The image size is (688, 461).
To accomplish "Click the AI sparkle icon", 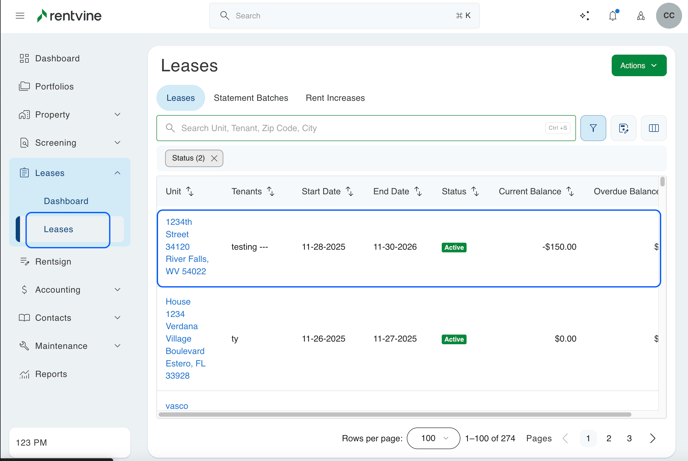I will (x=585, y=16).
